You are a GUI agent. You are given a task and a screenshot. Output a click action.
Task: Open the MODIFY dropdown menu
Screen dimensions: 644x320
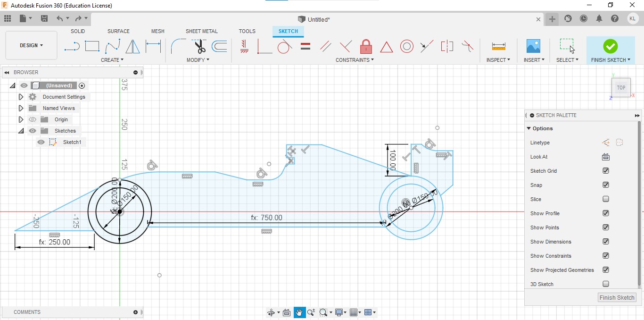[x=198, y=60]
